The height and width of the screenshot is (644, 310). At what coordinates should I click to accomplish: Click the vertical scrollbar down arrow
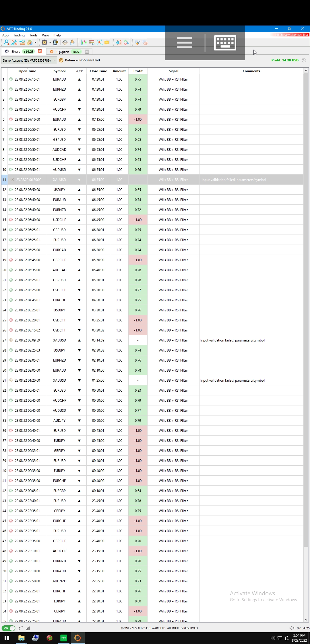[306, 620]
